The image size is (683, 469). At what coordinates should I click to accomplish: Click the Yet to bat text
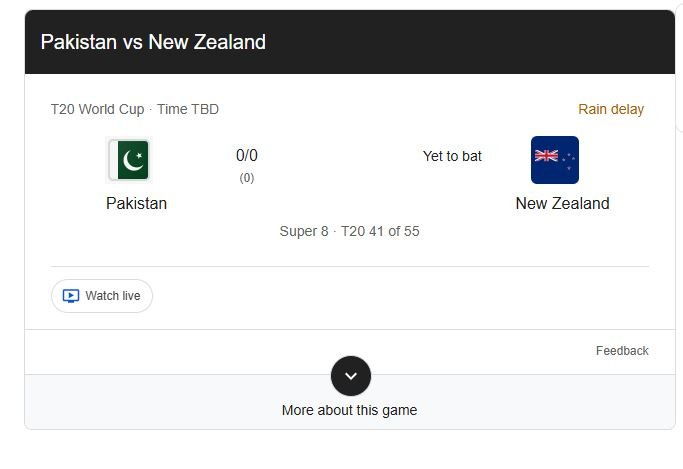(x=452, y=156)
